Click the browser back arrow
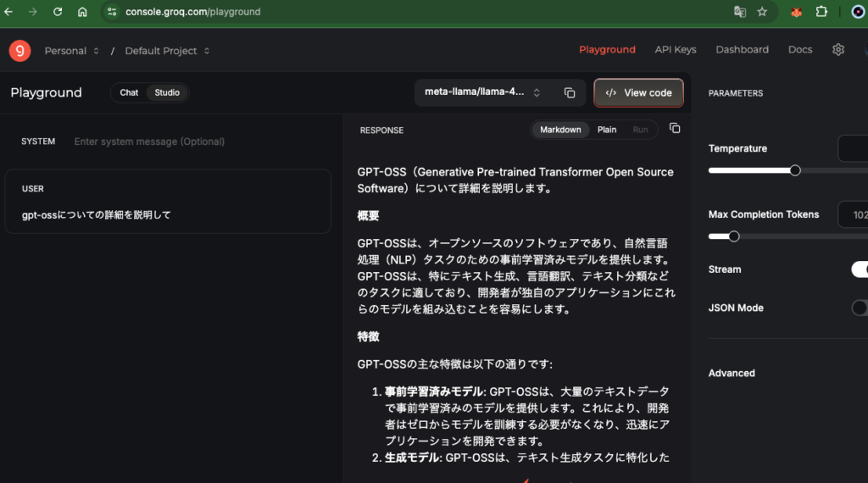This screenshot has height=483, width=868. pos(8,12)
